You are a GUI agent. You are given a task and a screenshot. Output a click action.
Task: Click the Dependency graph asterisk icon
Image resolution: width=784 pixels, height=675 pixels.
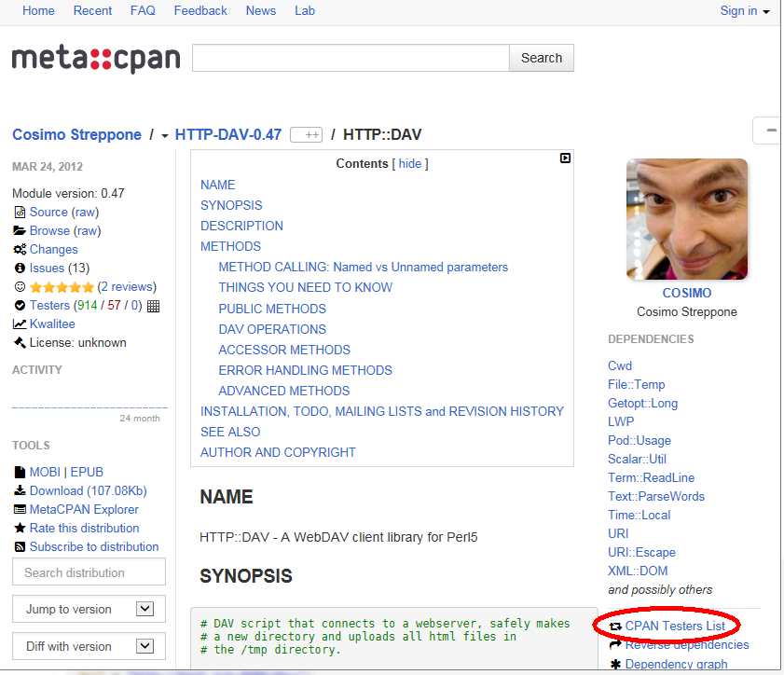pyautogui.click(x=615, y=664)
